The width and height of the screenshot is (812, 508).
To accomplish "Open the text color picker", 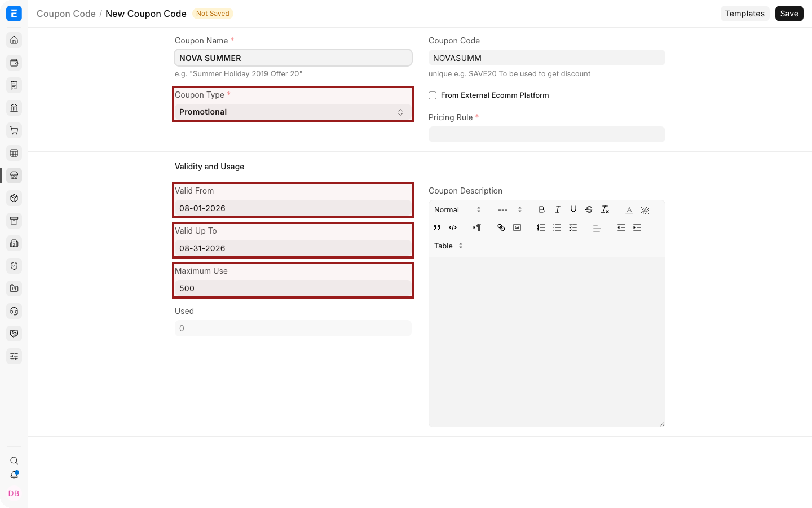I will 629,209.
